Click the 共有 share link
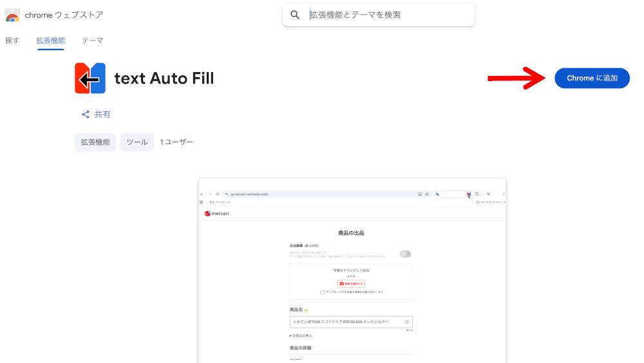 [x=102, y=115]
